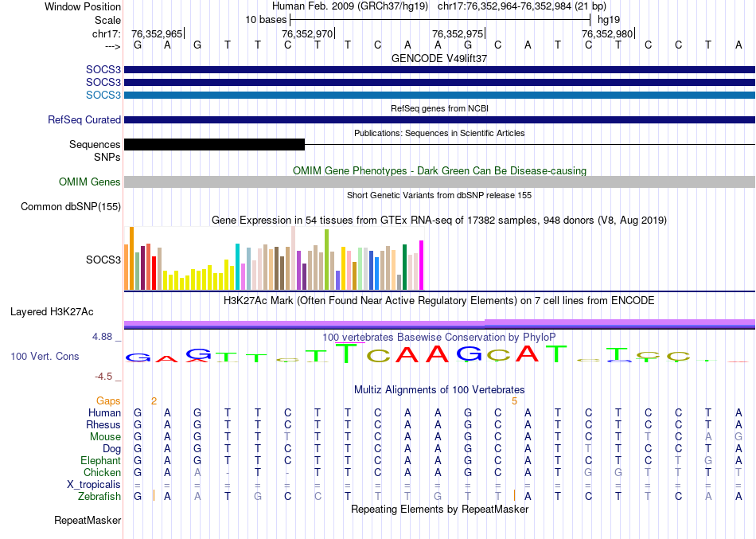This screenshot has height=539, width=756.
Task: Click the chr17:76,352,964-76,352,984 (21 bp) header
Action: click(522, 6)
